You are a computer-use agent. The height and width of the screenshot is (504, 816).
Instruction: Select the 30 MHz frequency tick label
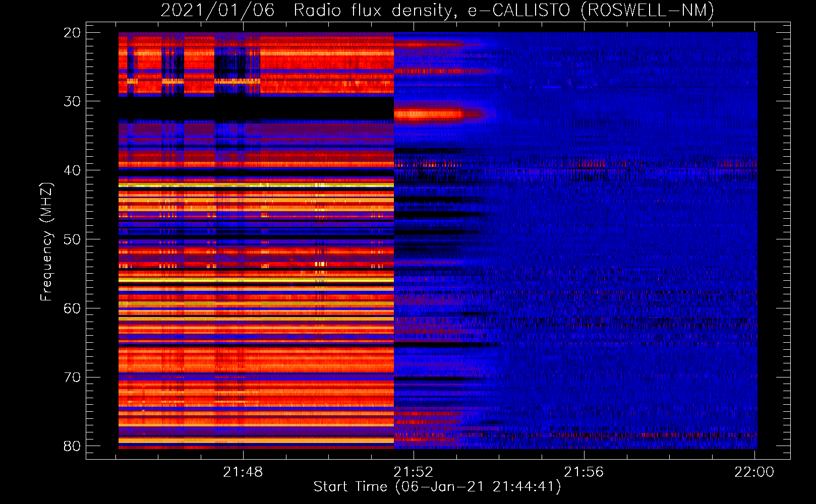coord(72,101)
